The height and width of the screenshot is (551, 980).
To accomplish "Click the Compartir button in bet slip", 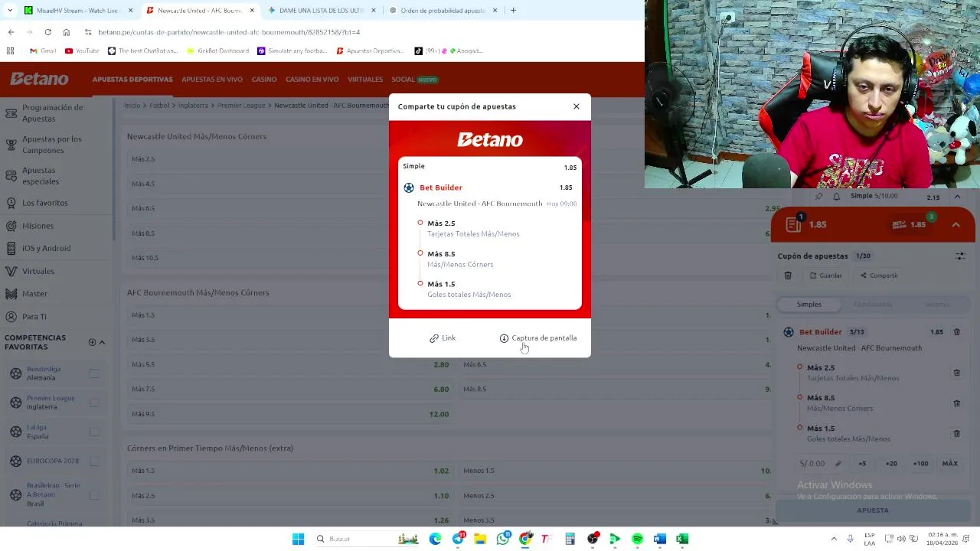I will [x=879, y=275].
